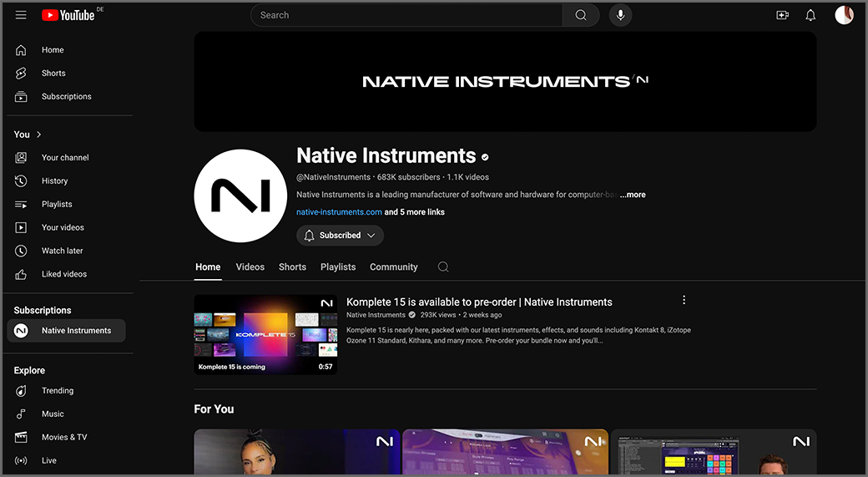Show the 5 more links
Screen dimensions: 868x477
[415, 211]
